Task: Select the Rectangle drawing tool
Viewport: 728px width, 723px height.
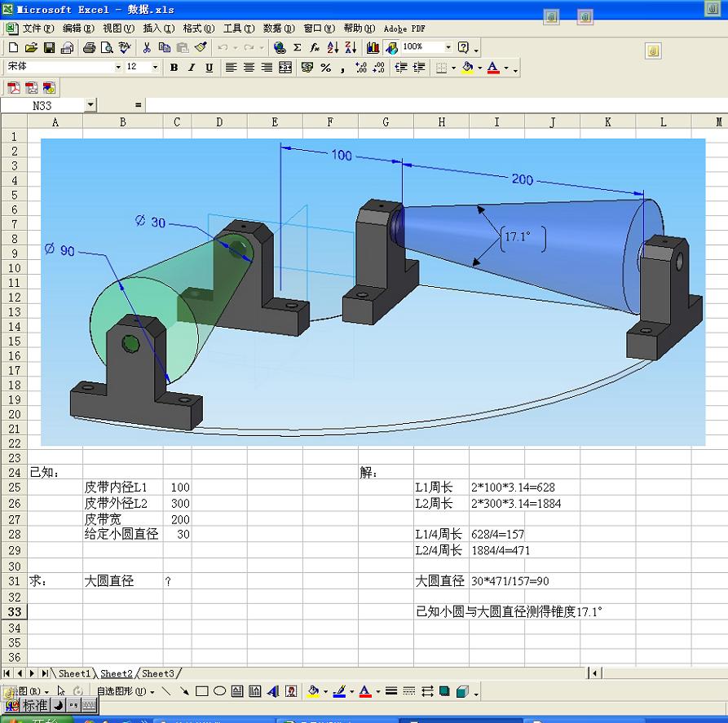Action: 202,691
